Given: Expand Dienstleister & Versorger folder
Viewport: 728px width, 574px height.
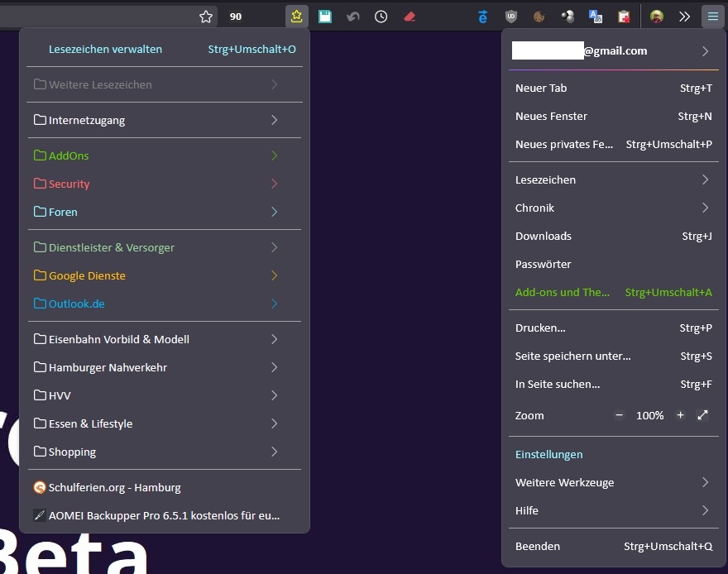Looking at the screenshot, I should click(165, 247).
